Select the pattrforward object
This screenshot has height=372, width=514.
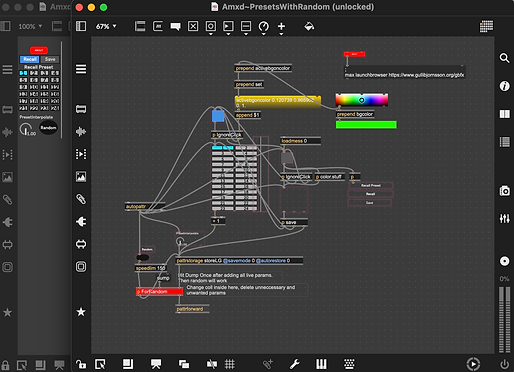tap(192, 309)
